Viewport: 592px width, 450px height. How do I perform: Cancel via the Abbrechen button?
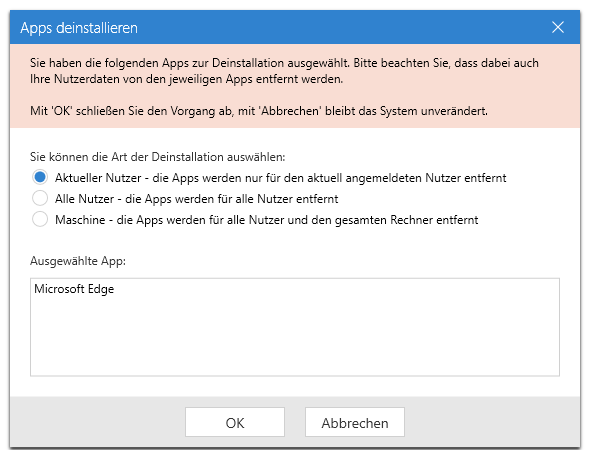tap(355, 422)
